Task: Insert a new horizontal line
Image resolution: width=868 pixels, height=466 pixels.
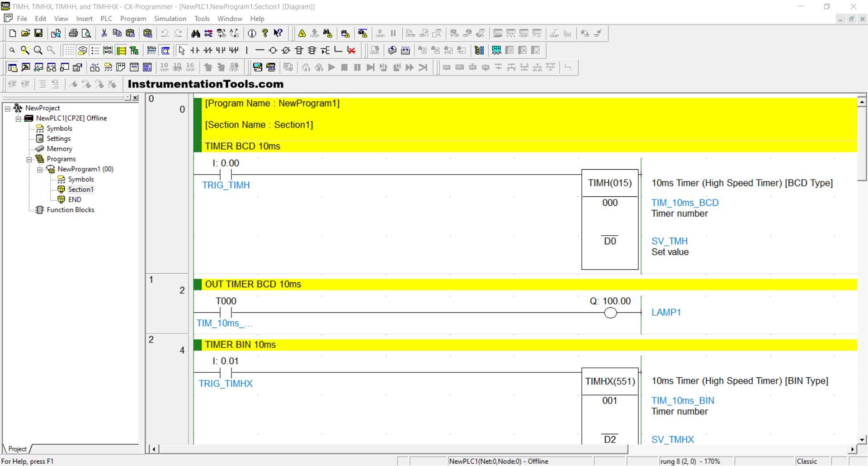Action: [260, 50]
